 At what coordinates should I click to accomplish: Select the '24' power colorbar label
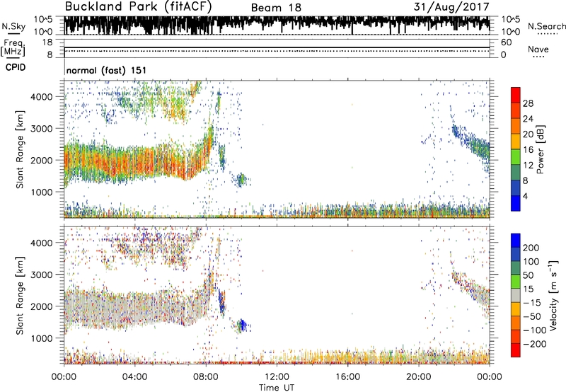pyautogui.click(x=528, y=119)
